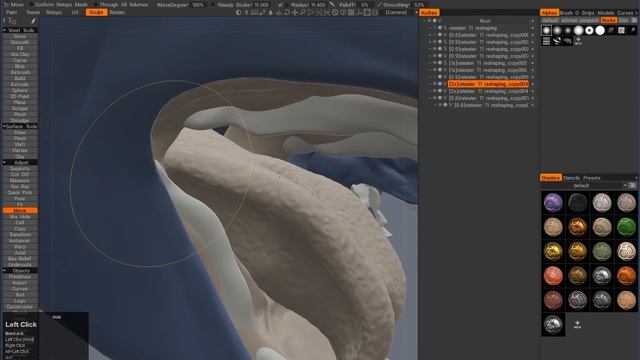Select the Airbrush tool
Viewport: 640px width, 360px height.
[20, 72]
